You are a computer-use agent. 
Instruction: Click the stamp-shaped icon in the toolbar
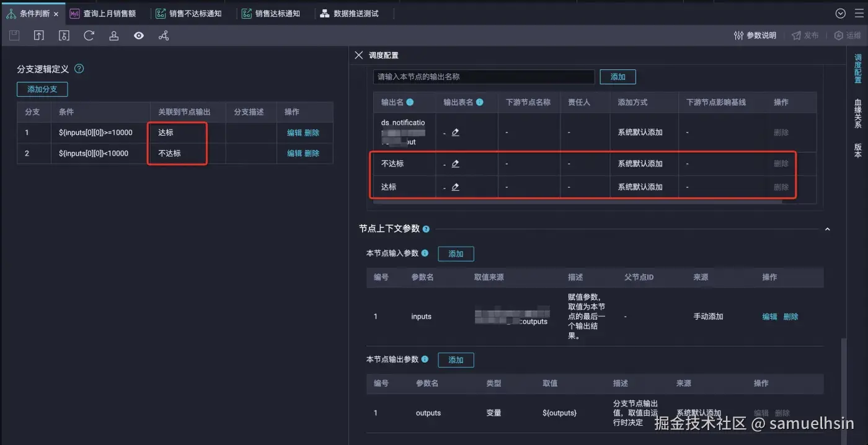[114, 36]
